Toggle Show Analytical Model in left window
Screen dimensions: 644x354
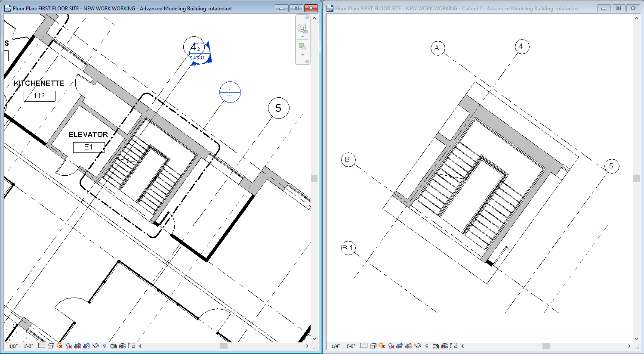(122, 346)
